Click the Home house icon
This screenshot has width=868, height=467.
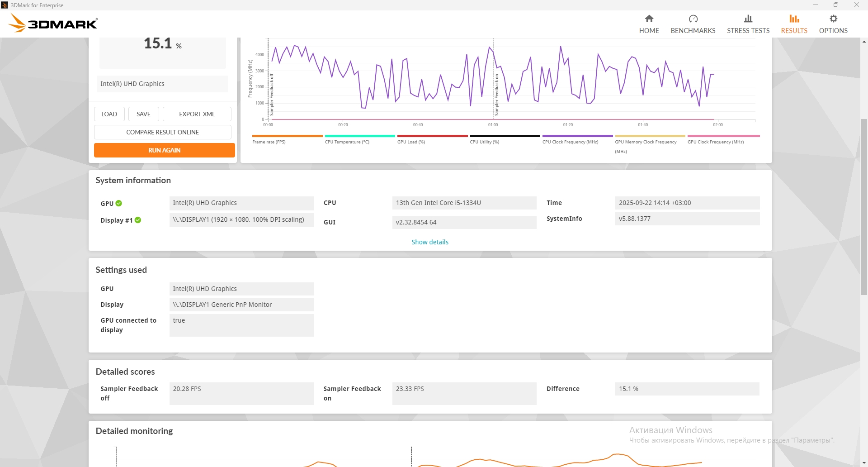tap(649, 19)
